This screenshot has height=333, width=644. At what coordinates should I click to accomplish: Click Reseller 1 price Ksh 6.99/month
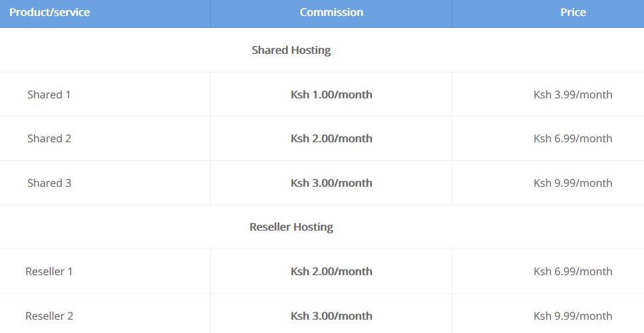573,271
